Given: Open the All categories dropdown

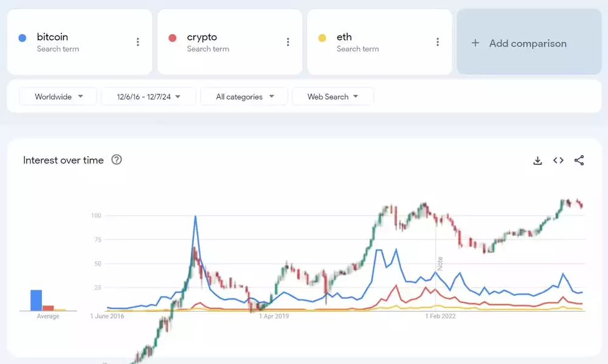Looking at the screenshot, I should 244,96.
